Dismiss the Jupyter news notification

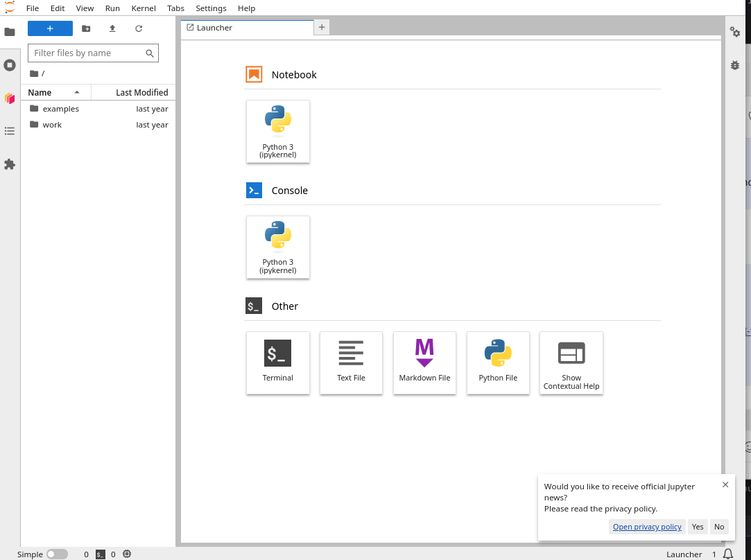725,484
